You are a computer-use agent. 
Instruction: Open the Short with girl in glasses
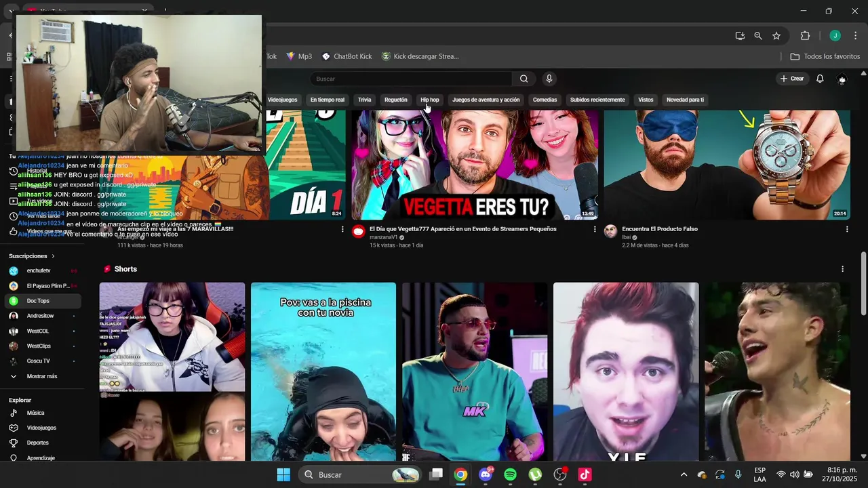[172, 371]
